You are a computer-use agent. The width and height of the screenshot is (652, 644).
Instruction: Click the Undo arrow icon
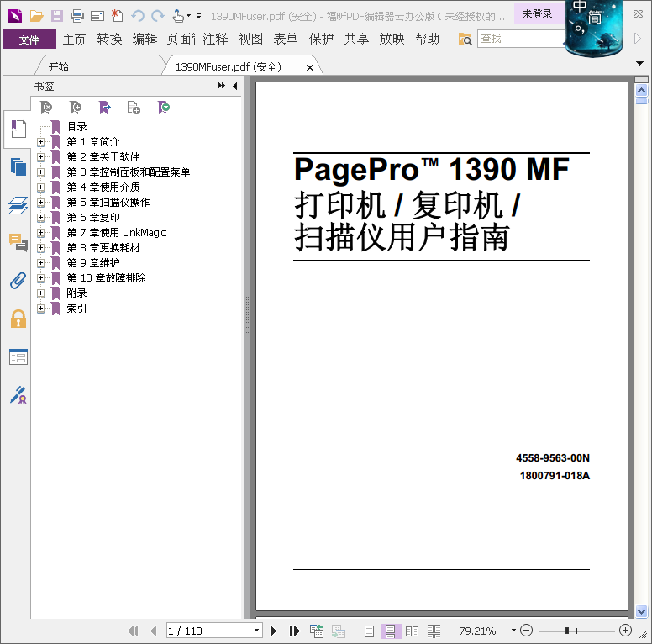138,16
